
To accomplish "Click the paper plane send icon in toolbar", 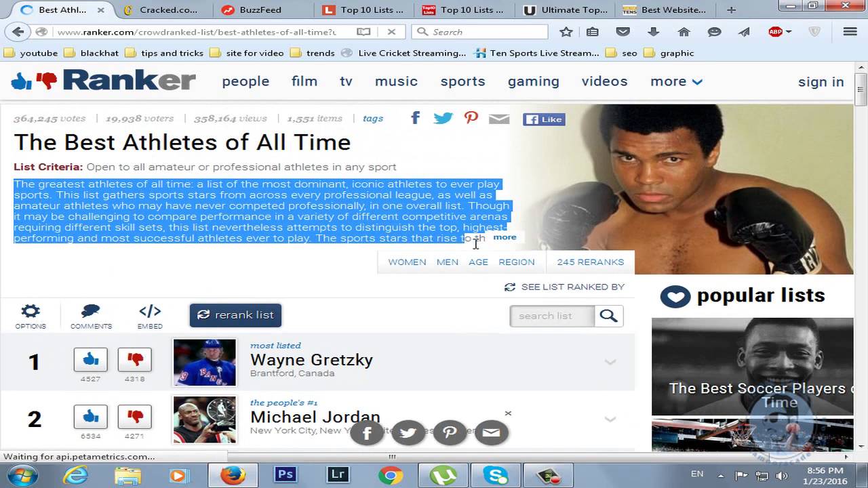I will 744,32.
